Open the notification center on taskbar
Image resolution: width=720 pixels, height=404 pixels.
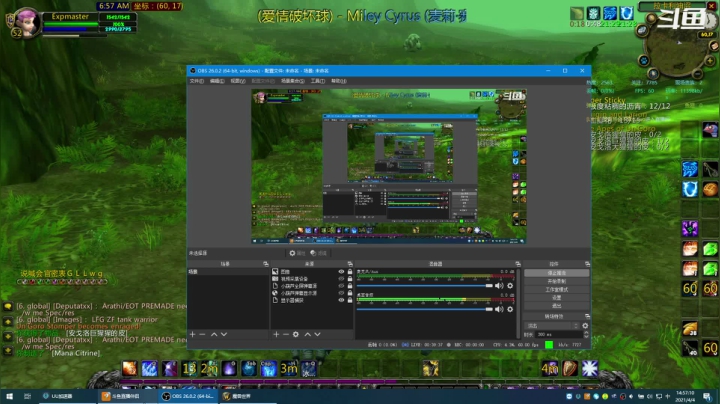[x=707, y=396]
